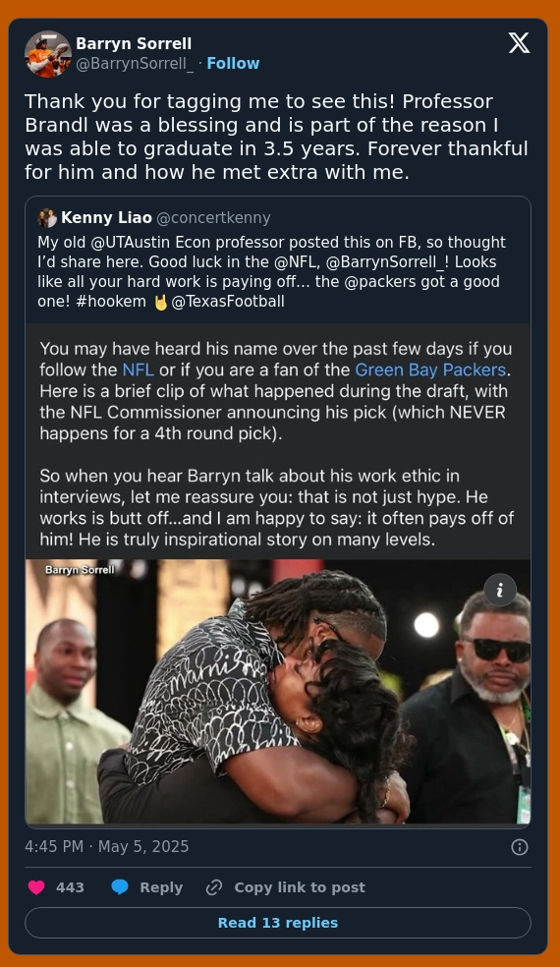
Task: Open the hugging draft photo
Action: point(277,691)
